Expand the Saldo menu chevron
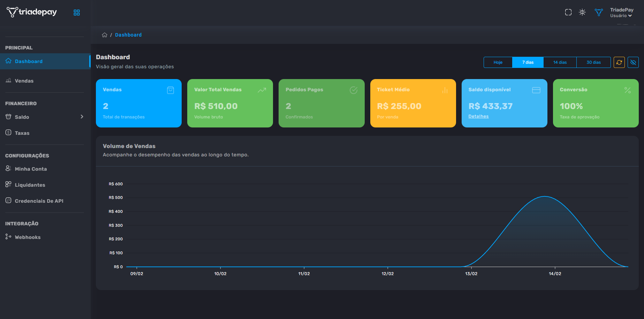The height and width of the screenshot is (319, 644). [82, 117]
